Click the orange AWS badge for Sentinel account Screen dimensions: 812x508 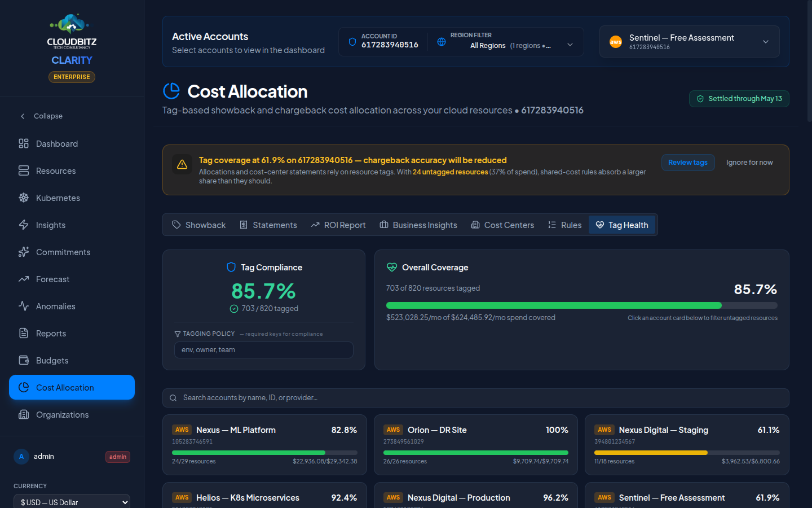tap(616, 42)
